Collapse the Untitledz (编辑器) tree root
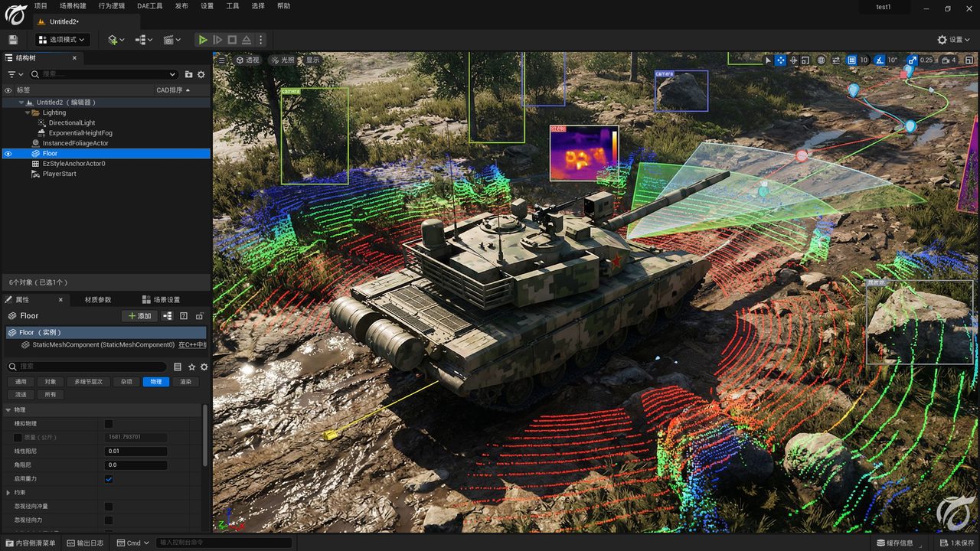 pos(21,103)
